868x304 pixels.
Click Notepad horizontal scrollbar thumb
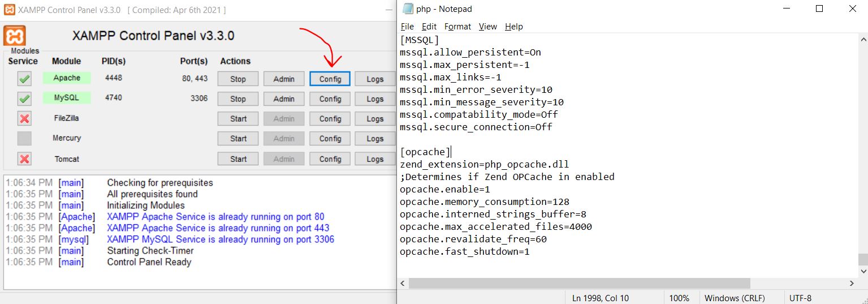pos(579,283)
